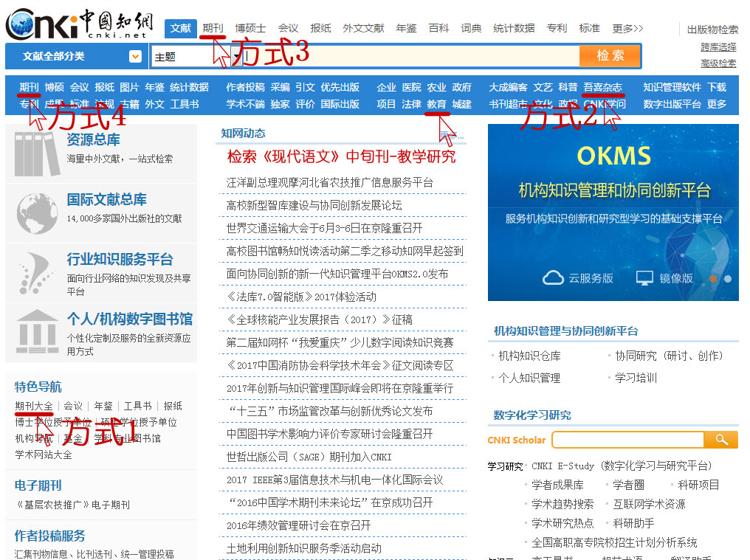The width and height of the screenshot is (750, 560).
Task: Open 跨库选择 link
Action: tap(718, 47)
